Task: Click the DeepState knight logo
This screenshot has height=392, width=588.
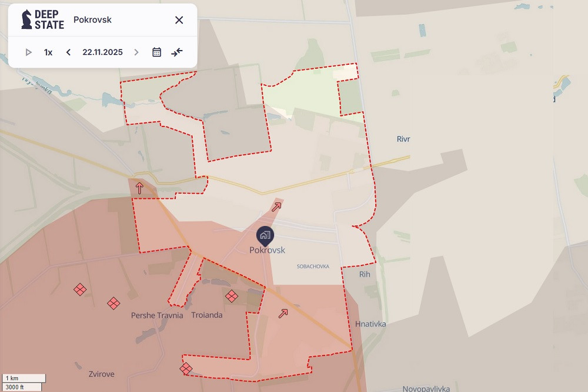Action: [x=26, y=19]
